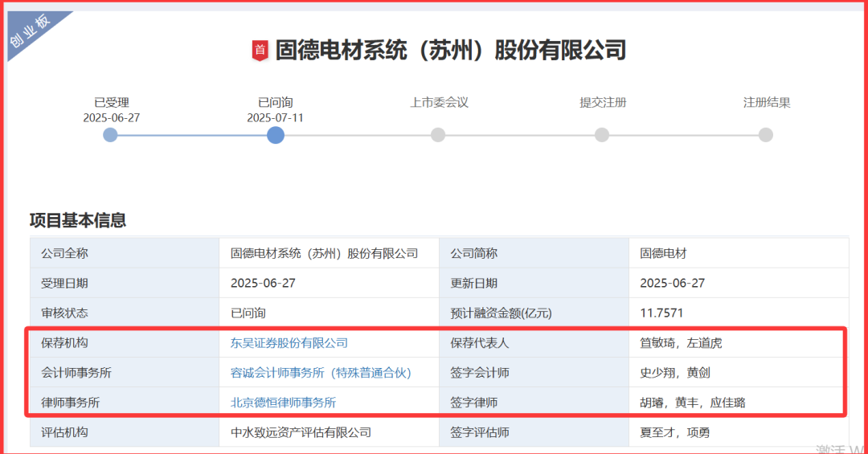This screenshot has width=868, height=454.
Task: Click the 更新日期 label cell
Action: tap(534, 283)
